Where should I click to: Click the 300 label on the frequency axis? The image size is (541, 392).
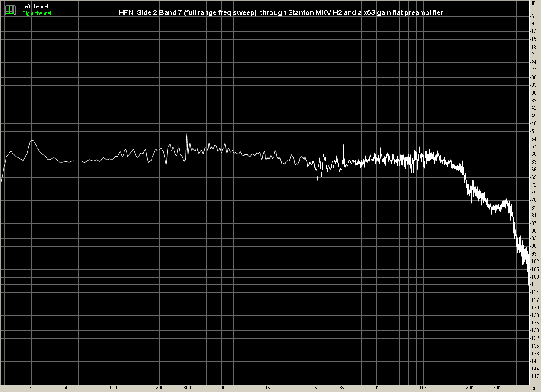[187, 388]
